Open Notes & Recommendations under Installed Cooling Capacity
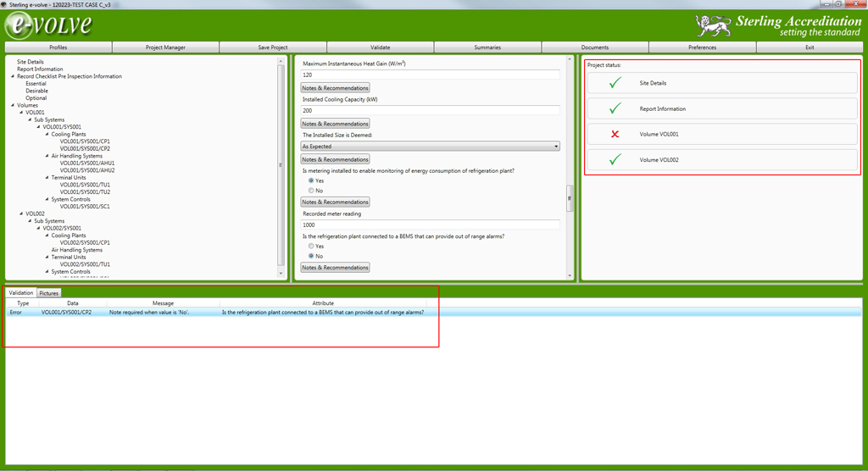 tap(335, 124)
